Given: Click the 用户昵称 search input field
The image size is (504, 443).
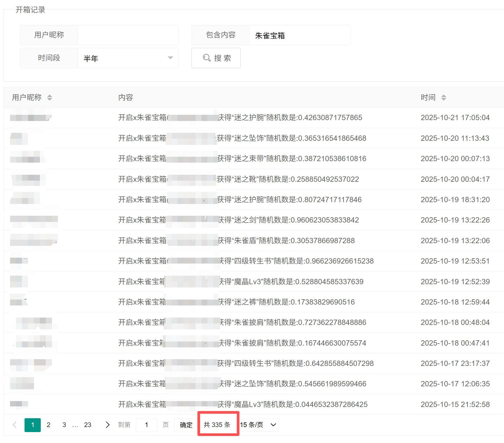Looking at the screenshot, I should [x=128, y=35].
